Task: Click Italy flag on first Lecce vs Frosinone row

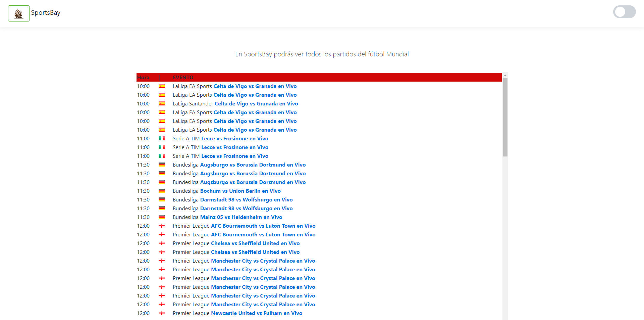Action: click(x=162, y=139)
